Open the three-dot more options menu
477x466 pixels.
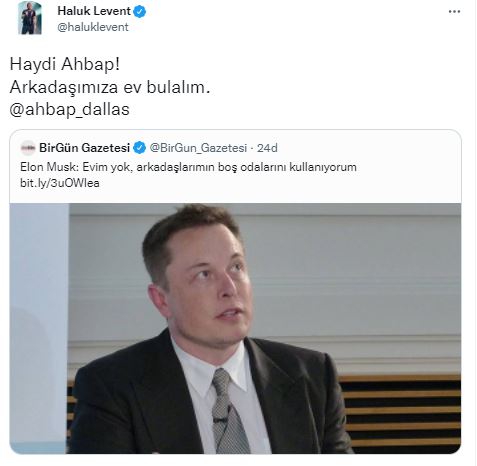click(x=454, y=12)
